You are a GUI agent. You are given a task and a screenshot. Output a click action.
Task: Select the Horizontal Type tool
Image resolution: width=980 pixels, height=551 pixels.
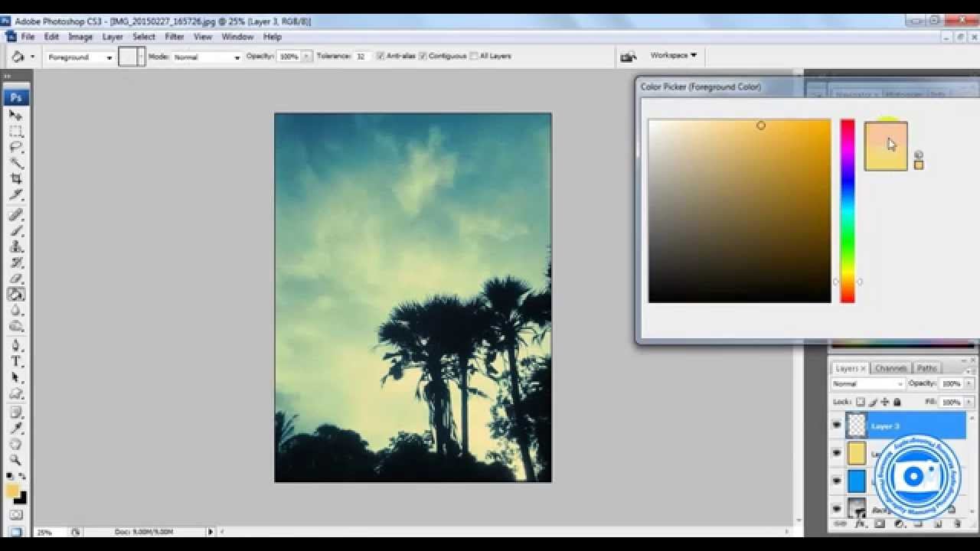coord(16,362)
